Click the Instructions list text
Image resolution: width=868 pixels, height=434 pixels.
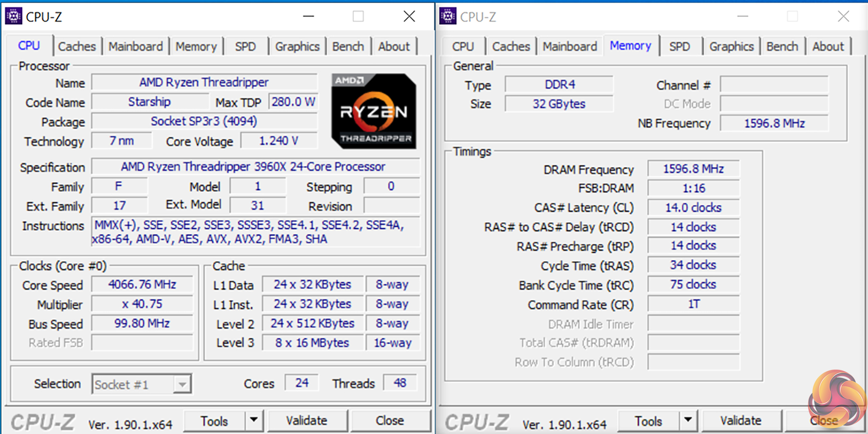(255, 232)
